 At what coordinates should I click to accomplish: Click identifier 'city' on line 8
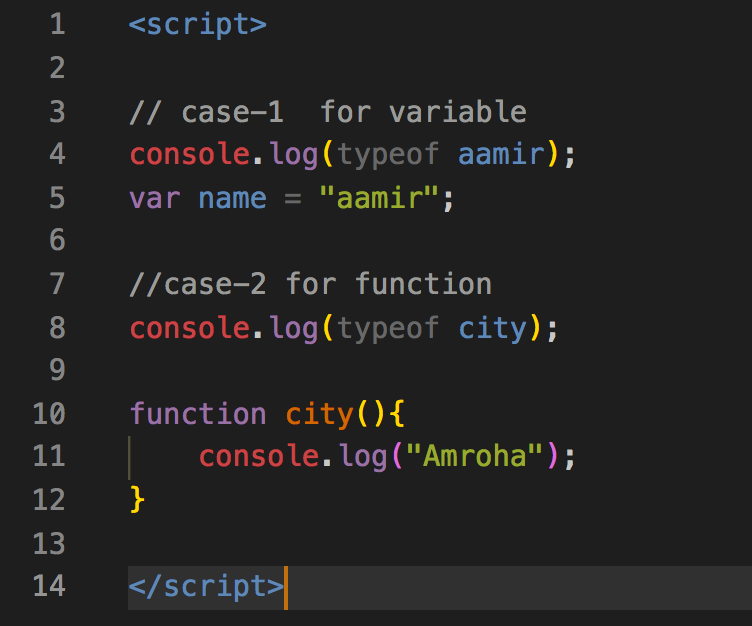pyautogui.click(x=493, y=329)
